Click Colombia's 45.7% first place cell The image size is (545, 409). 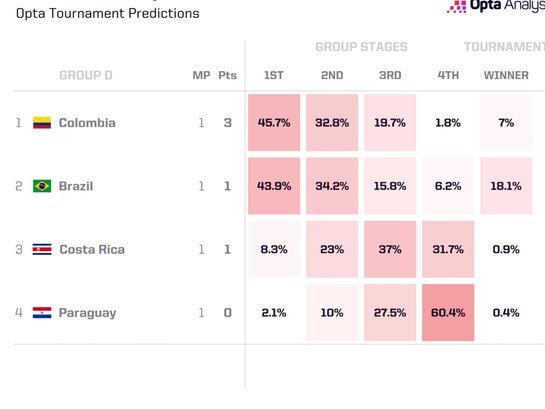click(x=274, y=123)
